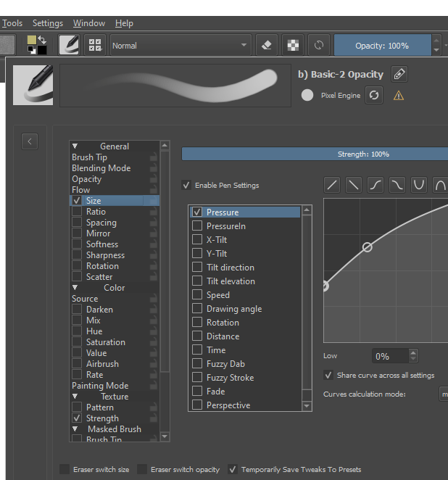The height and width of the screenshot is (480, 448).
Task: Click the Low 0% input field
Action: [x=391, y=356]
